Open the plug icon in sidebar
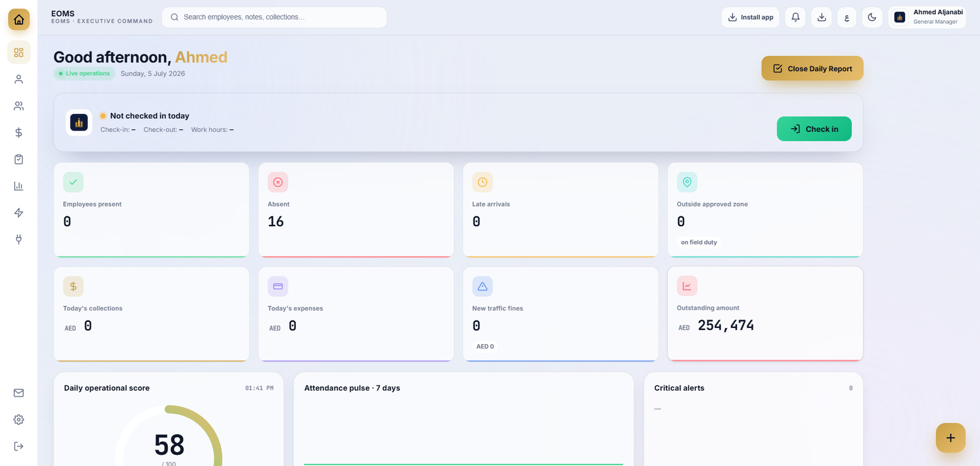Viewport: 980px width, 466px height. pyautogui.click(x=19, y=239)
